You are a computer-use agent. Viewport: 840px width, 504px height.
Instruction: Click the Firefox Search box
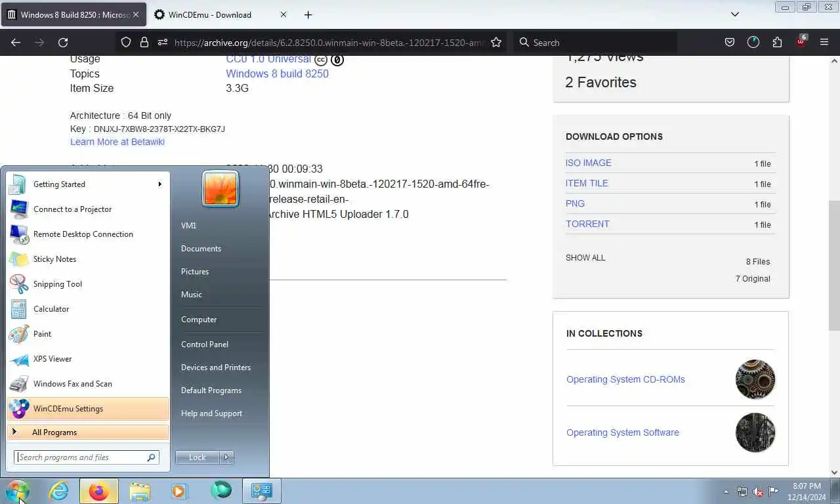click(595, 42)
